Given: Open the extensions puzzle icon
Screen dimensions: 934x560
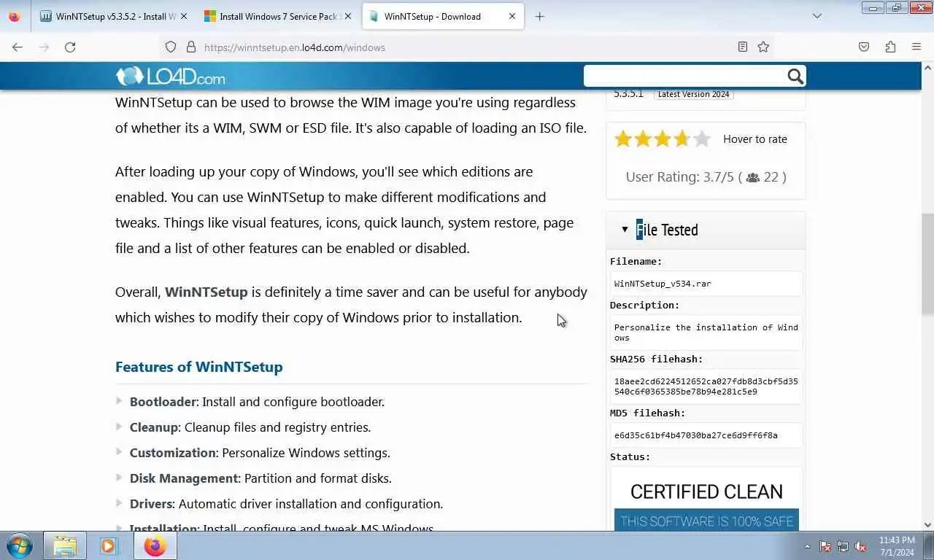Looking at the screenshot, I should [x=890, y=47].
